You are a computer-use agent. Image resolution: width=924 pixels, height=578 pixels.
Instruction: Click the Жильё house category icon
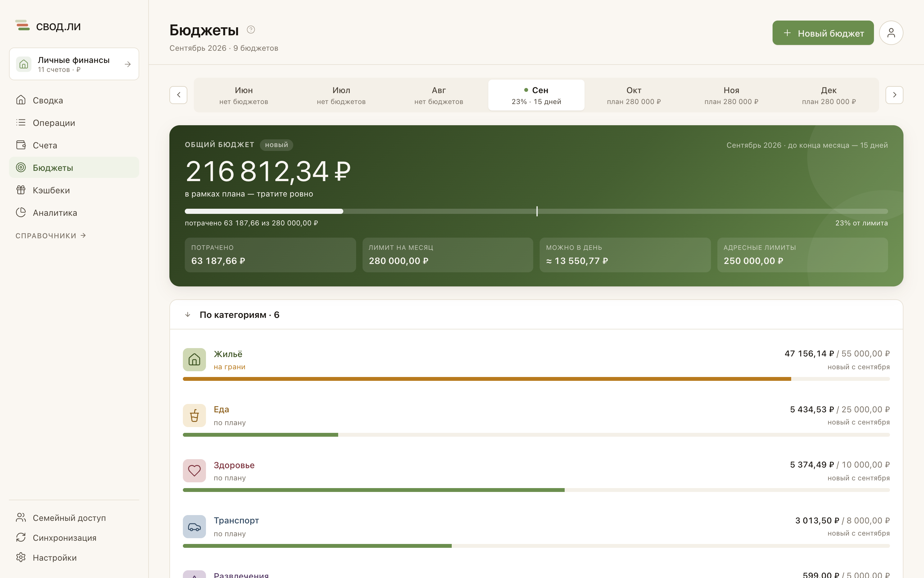194,360
